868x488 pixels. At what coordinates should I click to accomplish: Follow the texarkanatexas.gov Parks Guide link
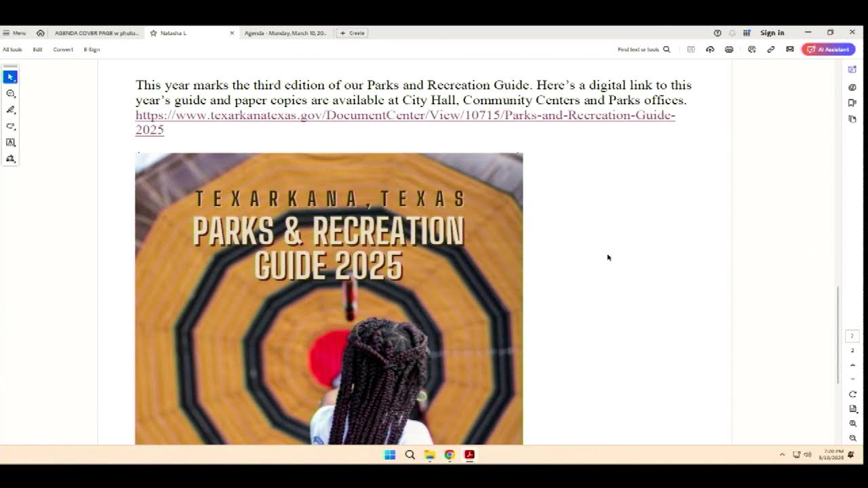(405, 122)
